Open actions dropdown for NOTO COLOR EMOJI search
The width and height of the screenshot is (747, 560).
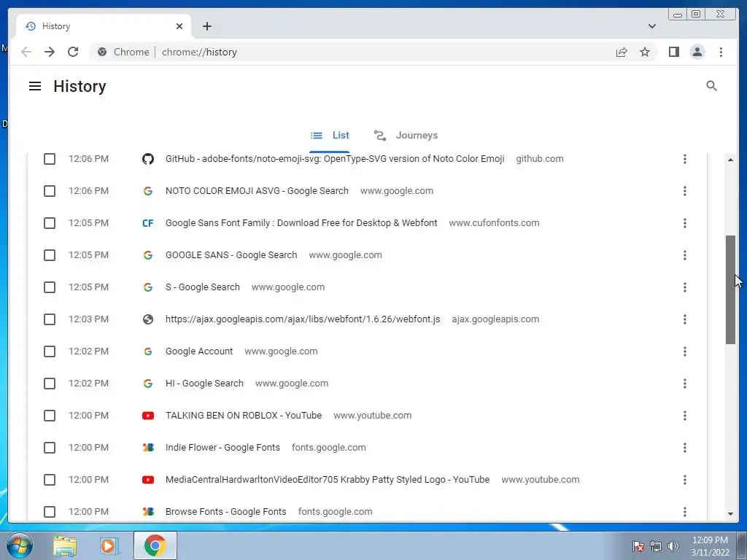[x=684, y=191]
